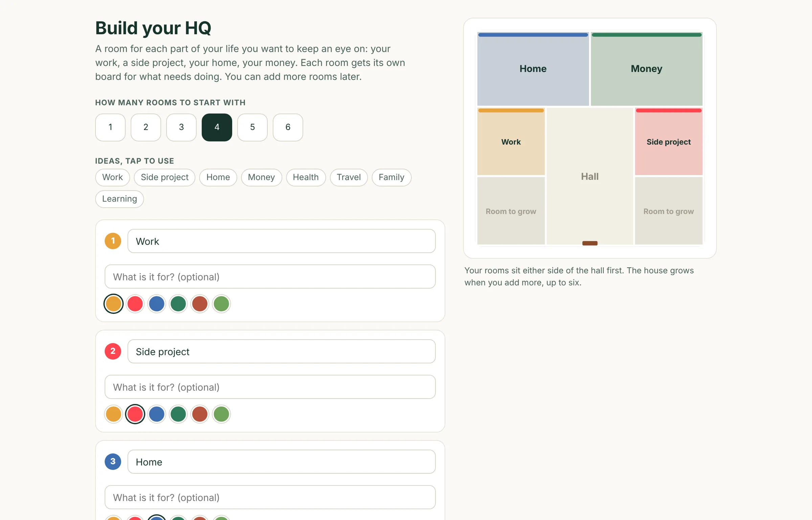Click the Work room in floor plan
This screenshot has height=520, width=812.
(x=511, y=142)
